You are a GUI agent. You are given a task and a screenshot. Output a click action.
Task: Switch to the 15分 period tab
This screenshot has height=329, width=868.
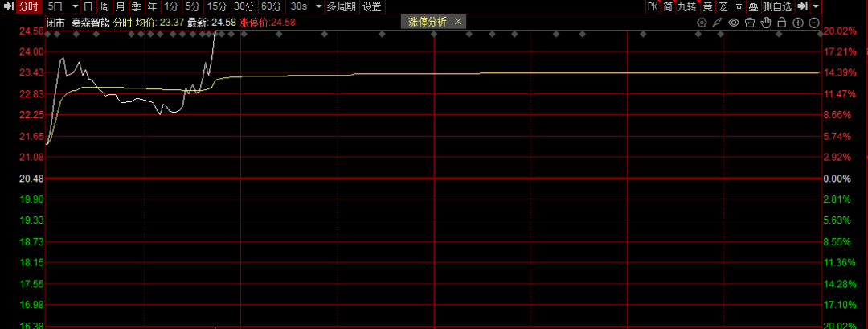(217, 6)
